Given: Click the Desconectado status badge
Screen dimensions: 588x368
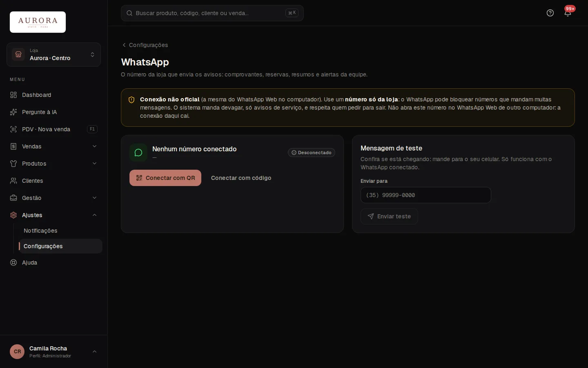Looking at the screenshot, I should point(312,153).
